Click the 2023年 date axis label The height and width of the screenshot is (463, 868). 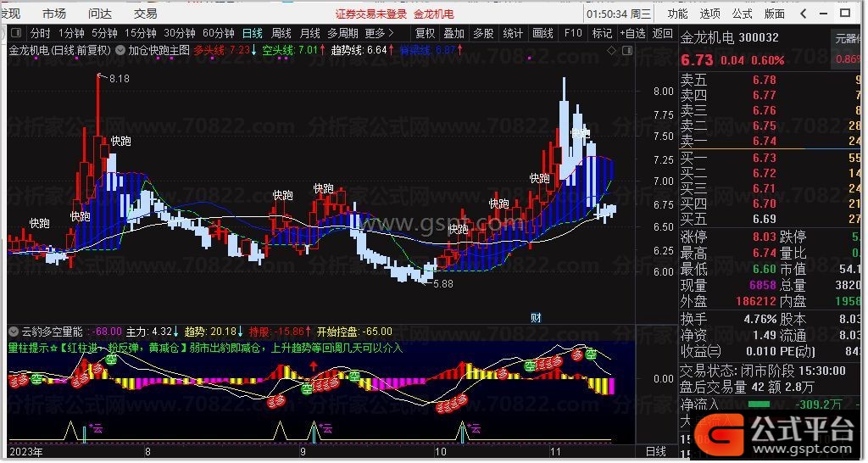click(26, 452)
